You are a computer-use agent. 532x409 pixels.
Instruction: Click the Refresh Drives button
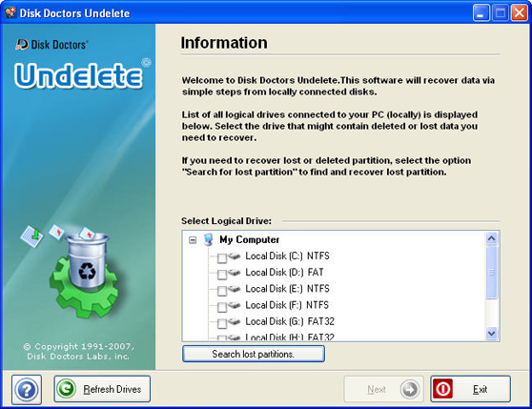coord(102,389)
